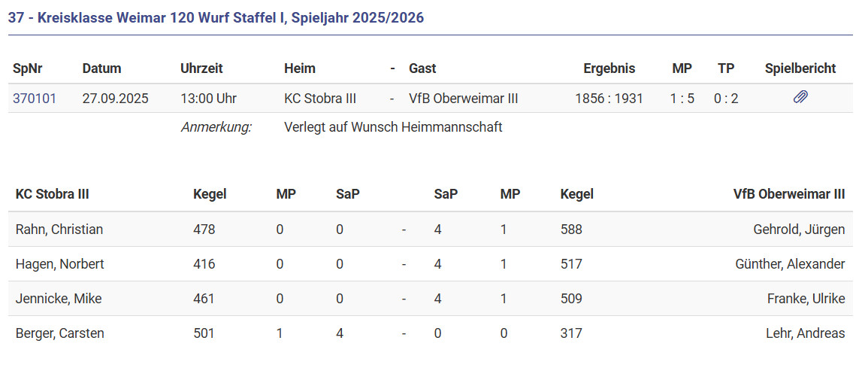Click the Spielbericht column header
The width and height of the screenshot is (868, 380).
click(800, 68)
